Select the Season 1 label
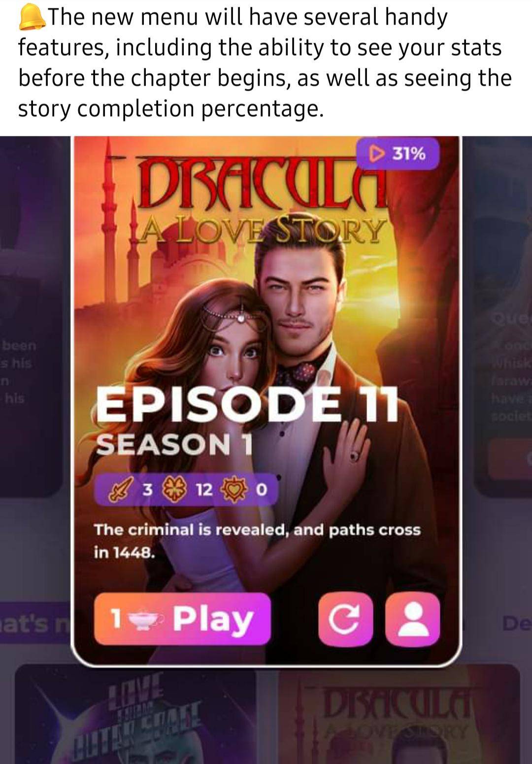 [x=173, y=445]
